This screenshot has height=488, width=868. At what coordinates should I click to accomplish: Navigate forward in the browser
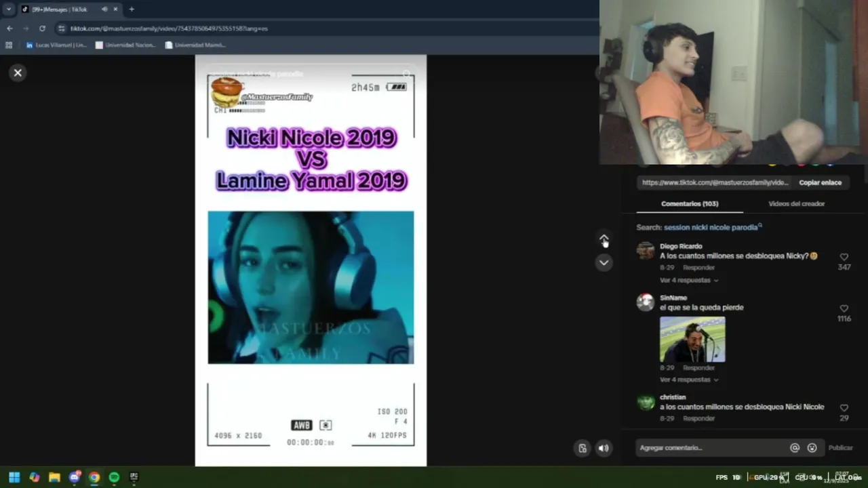[x=26, y=28]
